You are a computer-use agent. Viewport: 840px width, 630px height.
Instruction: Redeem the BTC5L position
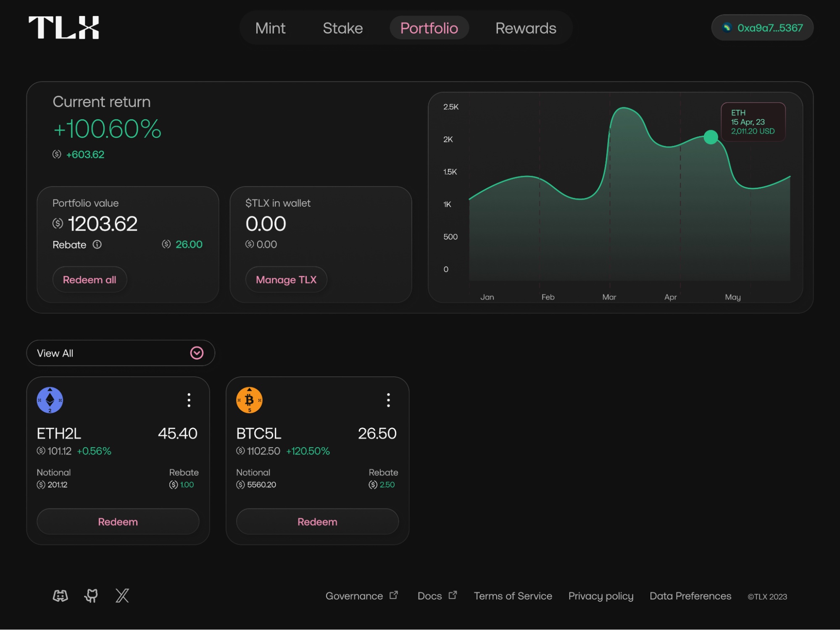click(x=317, y=522)
